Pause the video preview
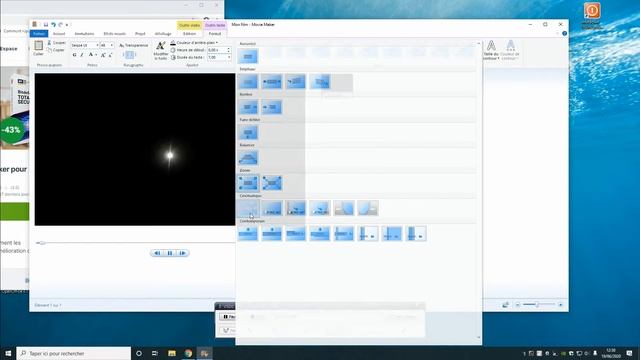Viewport: 640px width, 360px height. coord(170,253)
